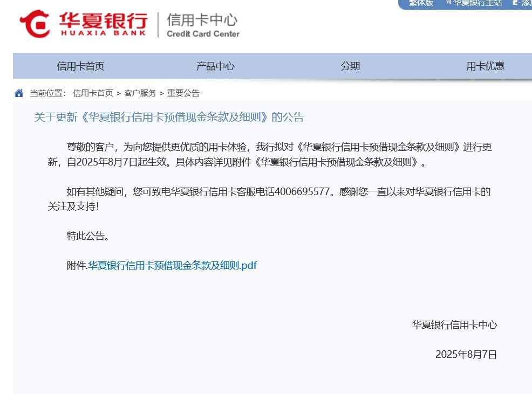
Task: Open the 产品中心 navigation tab
Action: pos(215,66)
